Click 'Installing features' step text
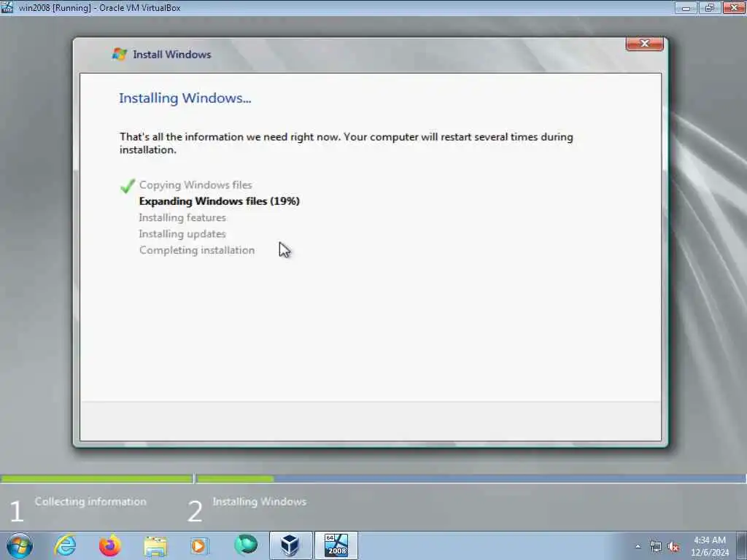Screen dimensions: 747x560 tap(182, 217)
